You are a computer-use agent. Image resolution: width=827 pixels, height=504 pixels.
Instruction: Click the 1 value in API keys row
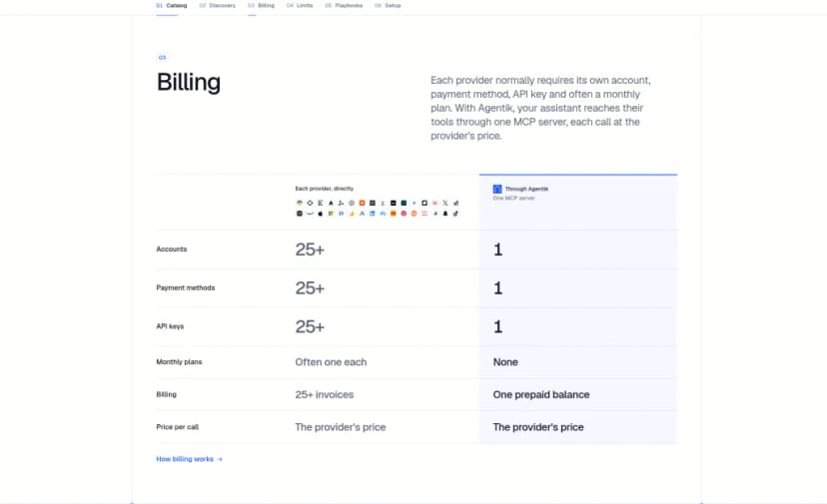click(497, 327)
